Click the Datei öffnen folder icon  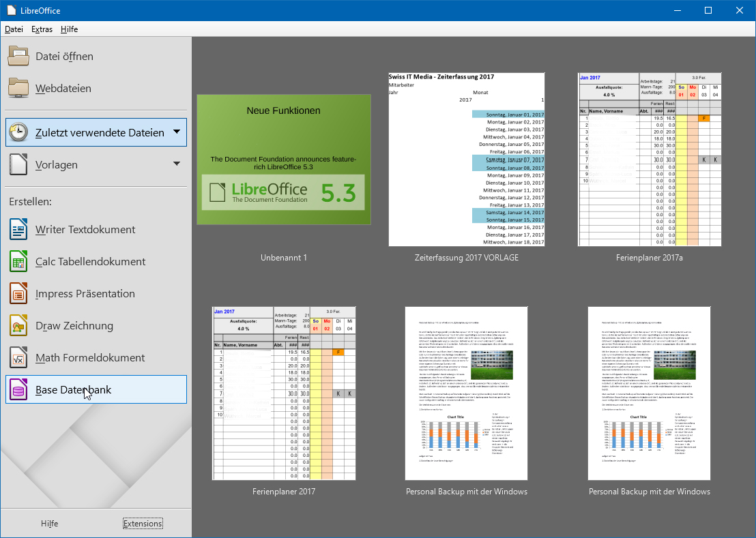click(18, 56)
